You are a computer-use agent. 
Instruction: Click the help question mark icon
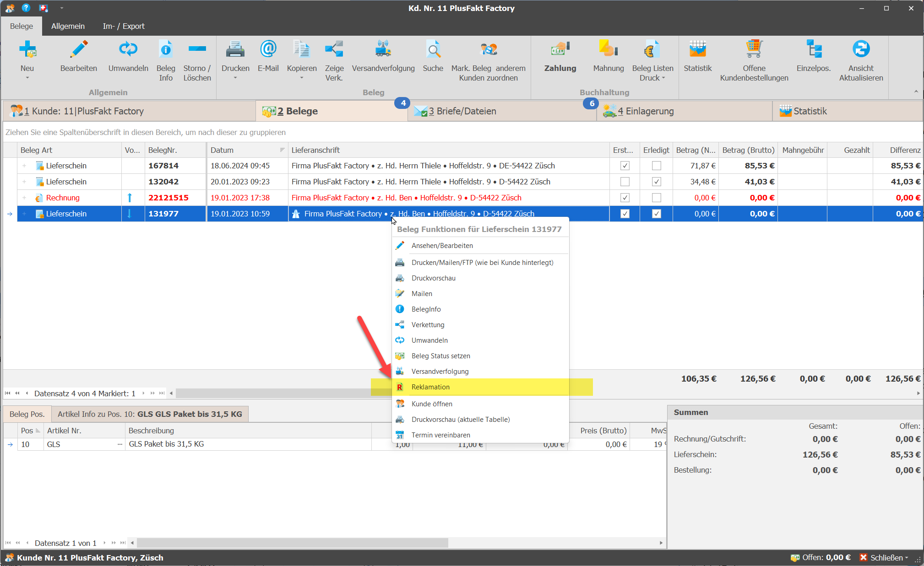tap(26, 8)
